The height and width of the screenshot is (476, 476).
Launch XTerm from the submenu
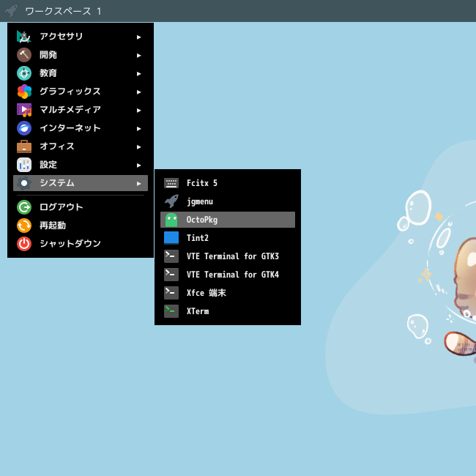[x=227, y=311]
